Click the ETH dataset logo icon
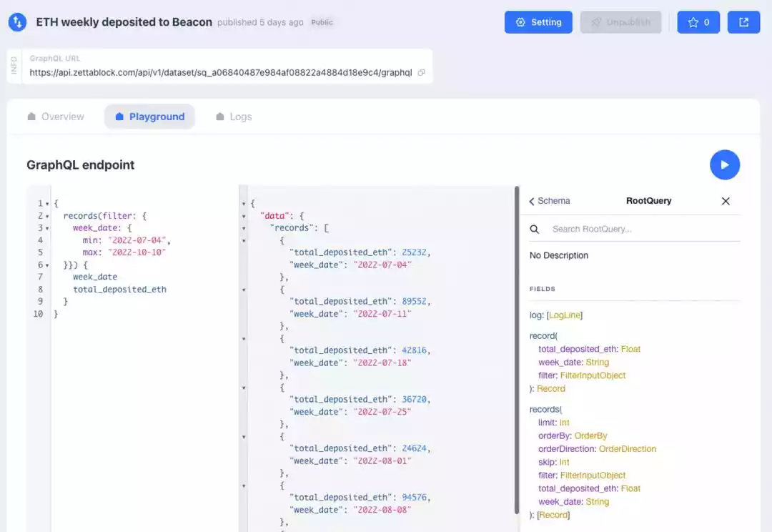Screen dimensions: 772x532 [17, 22]
